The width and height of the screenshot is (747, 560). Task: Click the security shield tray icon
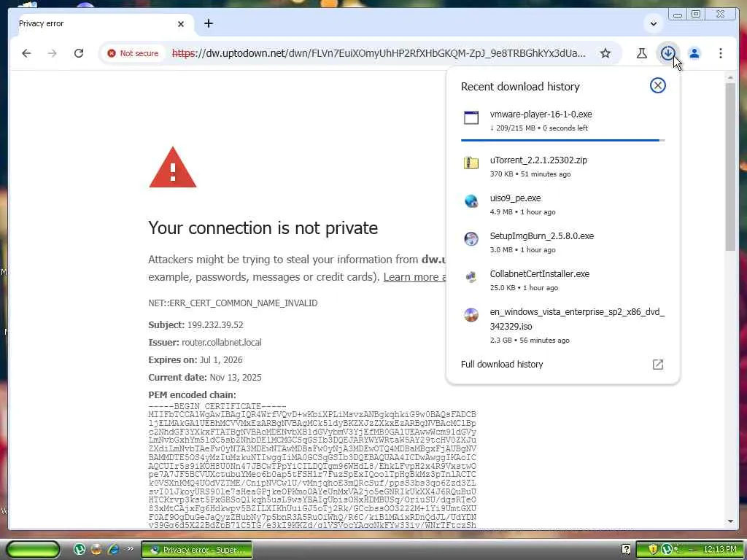653,550
